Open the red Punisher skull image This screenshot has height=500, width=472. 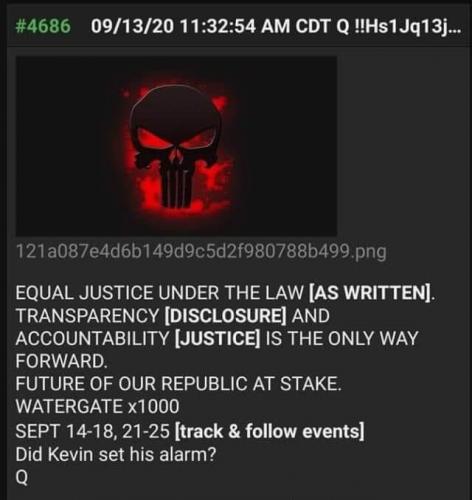(x=176, y=146)
